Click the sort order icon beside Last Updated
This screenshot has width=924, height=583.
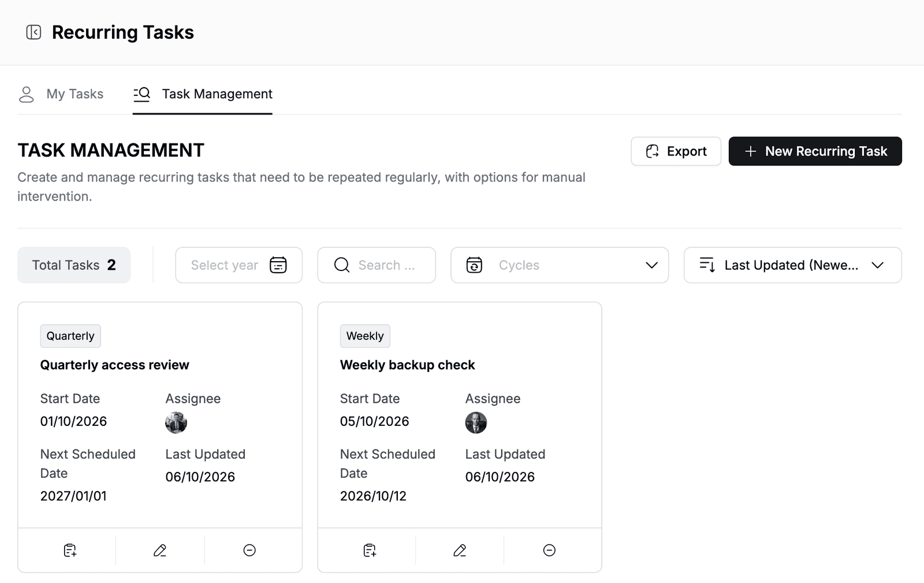click(707, 265)
